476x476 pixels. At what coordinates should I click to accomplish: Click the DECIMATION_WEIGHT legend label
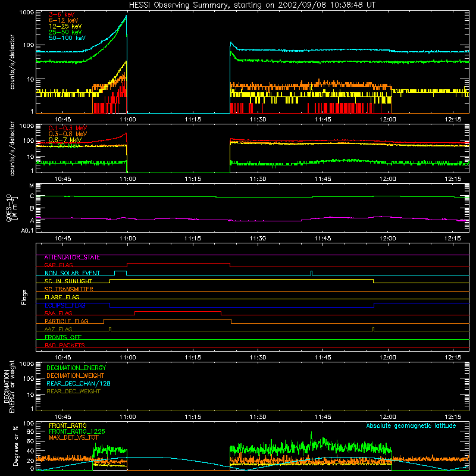point(76,375)
